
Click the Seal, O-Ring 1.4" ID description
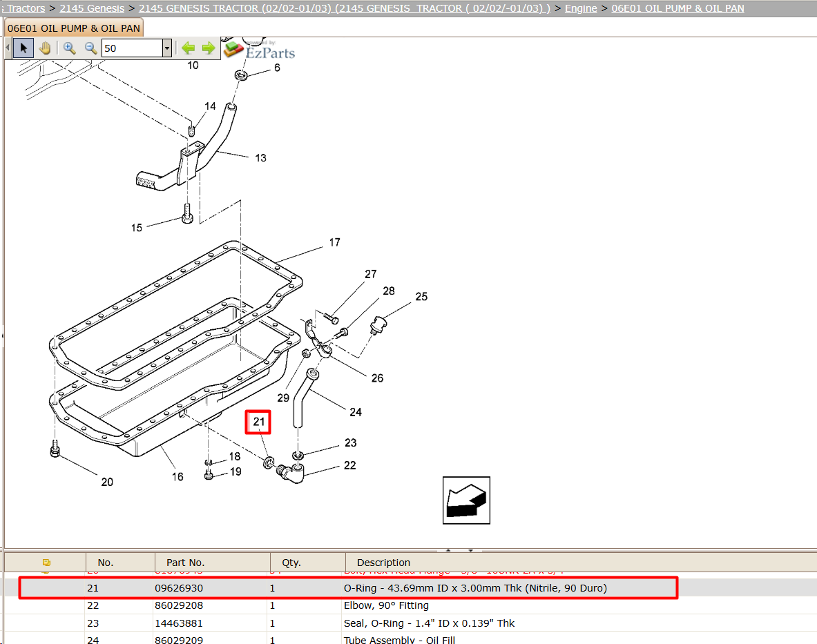(429, 623)
